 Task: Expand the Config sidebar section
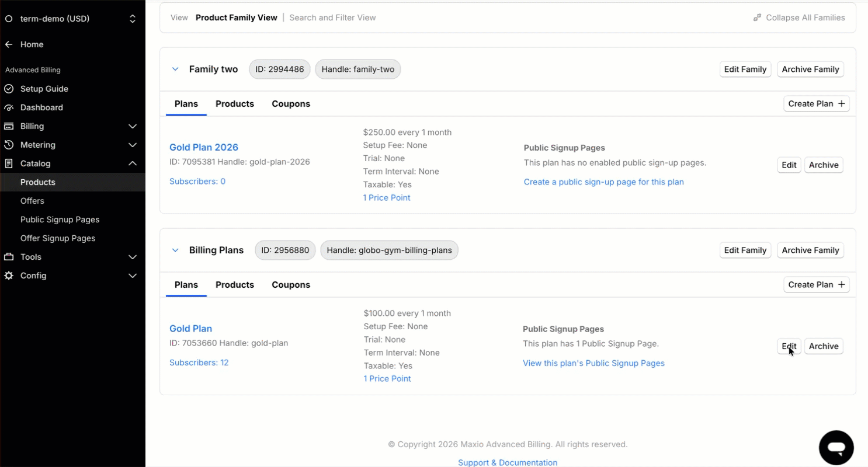[133, 276]
